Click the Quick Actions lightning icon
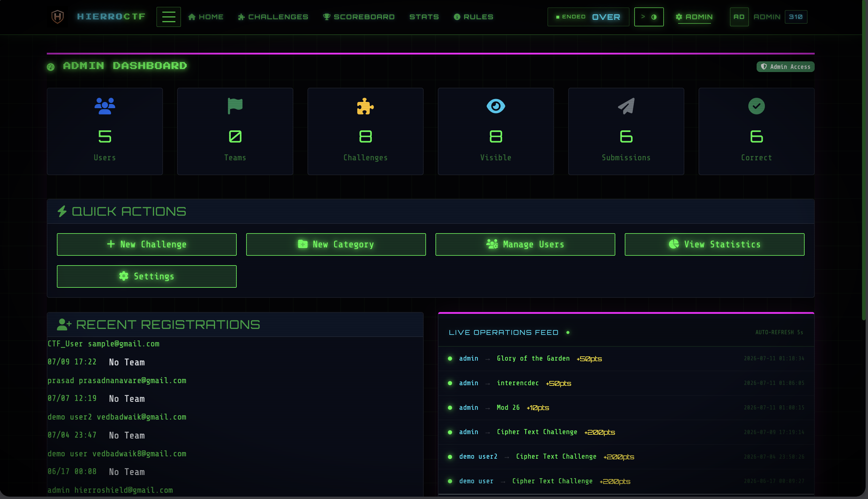The width and height of the screenshot is (868, 499). 62,212
